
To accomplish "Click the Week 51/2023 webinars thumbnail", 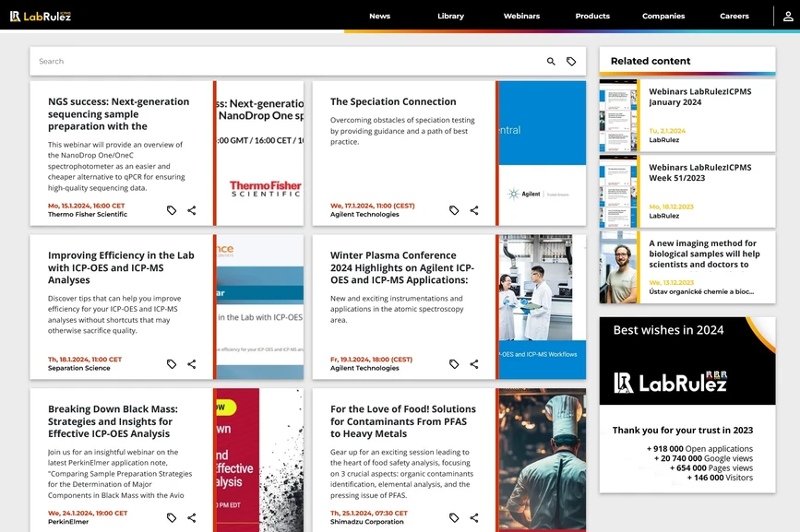I will (618, 192).
